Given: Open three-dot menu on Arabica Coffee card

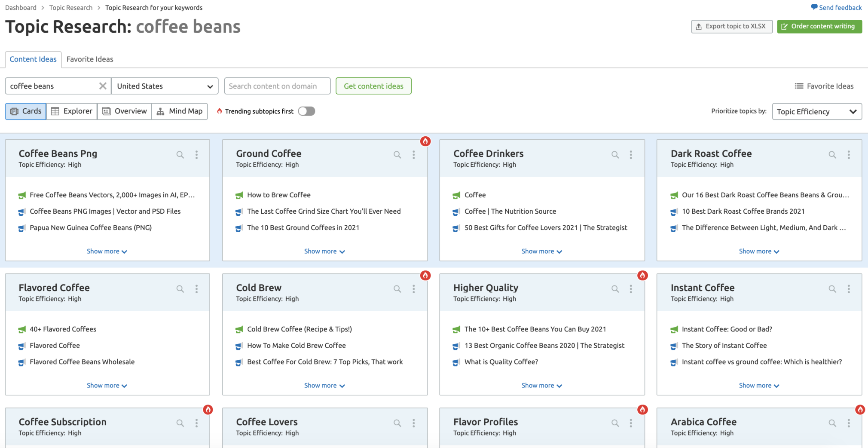Looking at the screenshot, I should coord(849,423).
